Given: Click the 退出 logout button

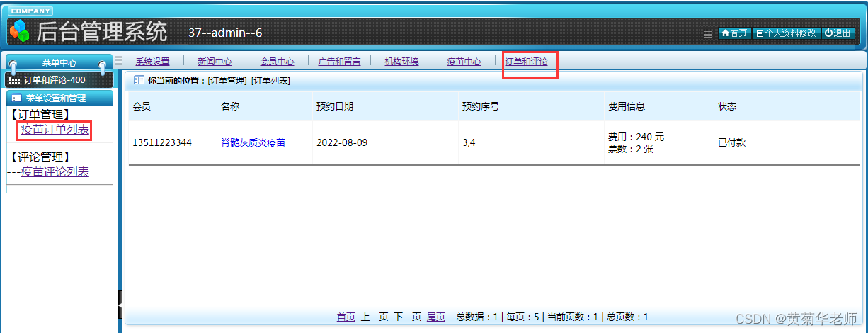Looking at the screenshot, I should [x=838, y=33].
